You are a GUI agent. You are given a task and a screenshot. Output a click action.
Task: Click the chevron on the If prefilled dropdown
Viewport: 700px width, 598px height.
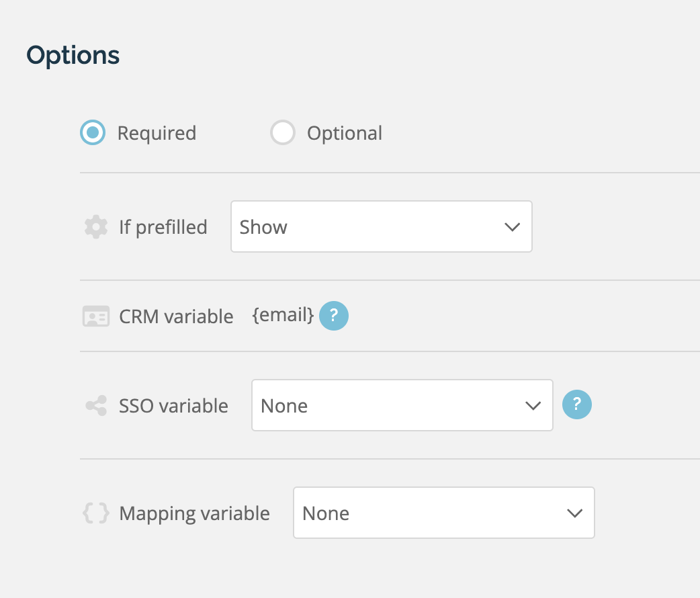click(513, 226)
